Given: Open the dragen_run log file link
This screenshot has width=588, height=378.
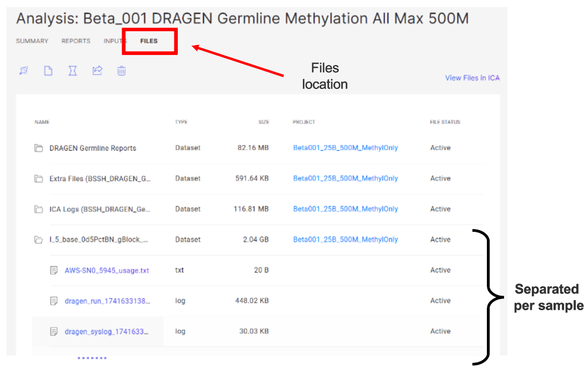Looking at the screenshot, I should pyautogui.click(x=107, y=301).
